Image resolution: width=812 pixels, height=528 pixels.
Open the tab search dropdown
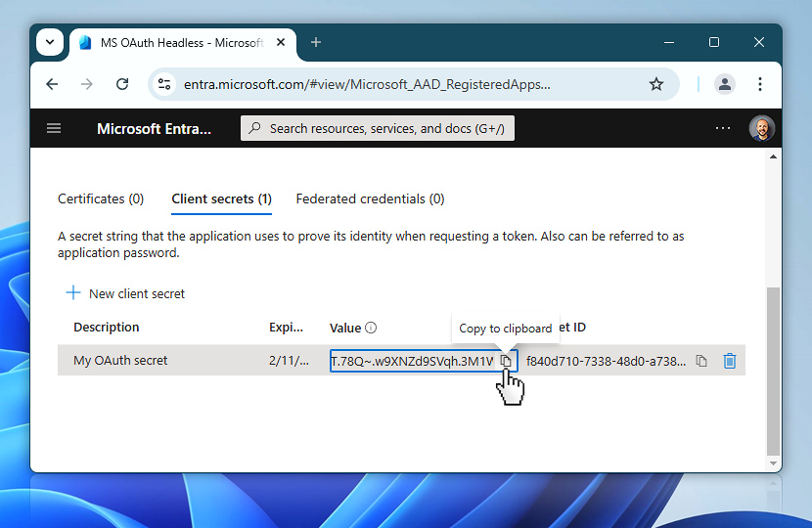[50, 42]
